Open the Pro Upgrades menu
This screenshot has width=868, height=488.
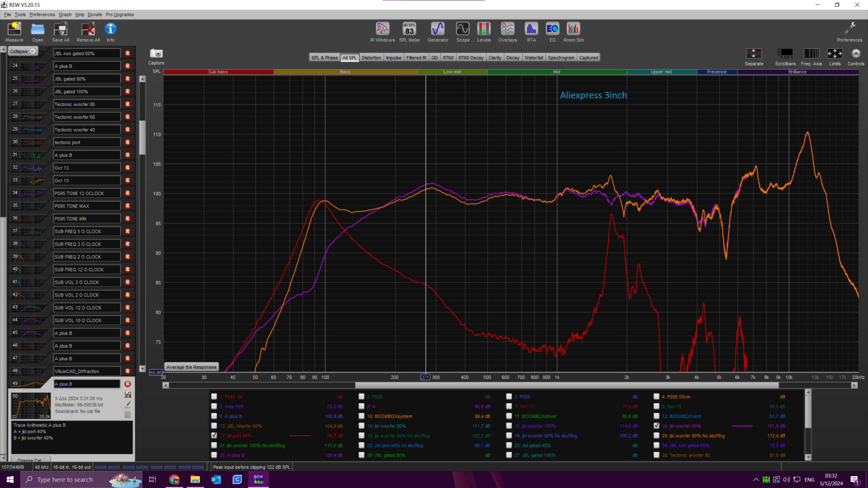pyautogui.click(x=120, y=14)
